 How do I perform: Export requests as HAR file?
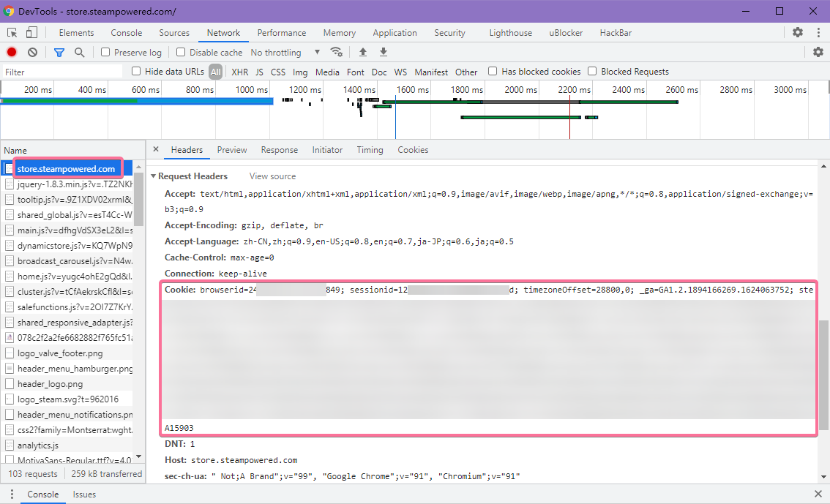pos(383,52)
